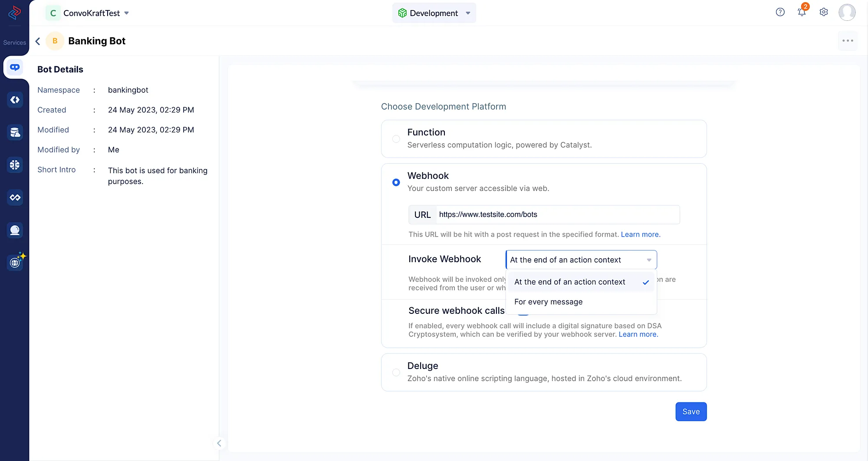
Task: Open the settings gear icon
Action: point(824,12)
